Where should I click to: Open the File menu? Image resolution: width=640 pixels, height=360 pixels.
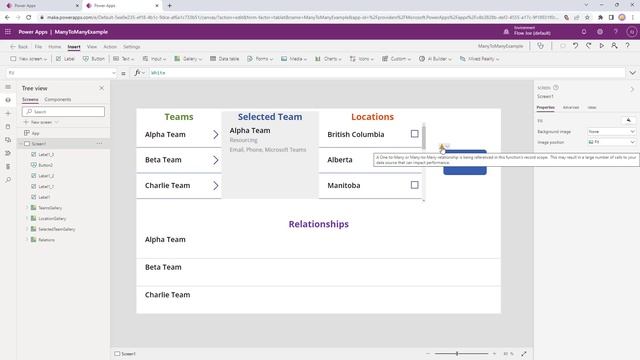[x=38, y=47]
